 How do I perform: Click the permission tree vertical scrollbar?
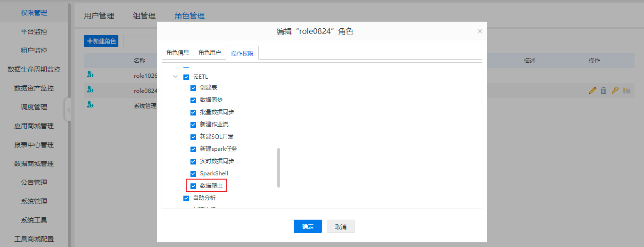279,168
